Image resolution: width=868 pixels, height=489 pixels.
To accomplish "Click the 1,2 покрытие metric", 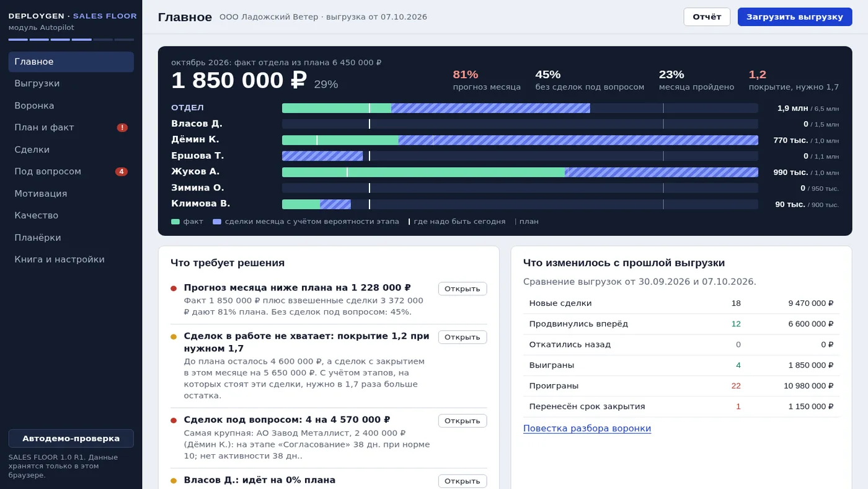I will [x=794, y=80].
